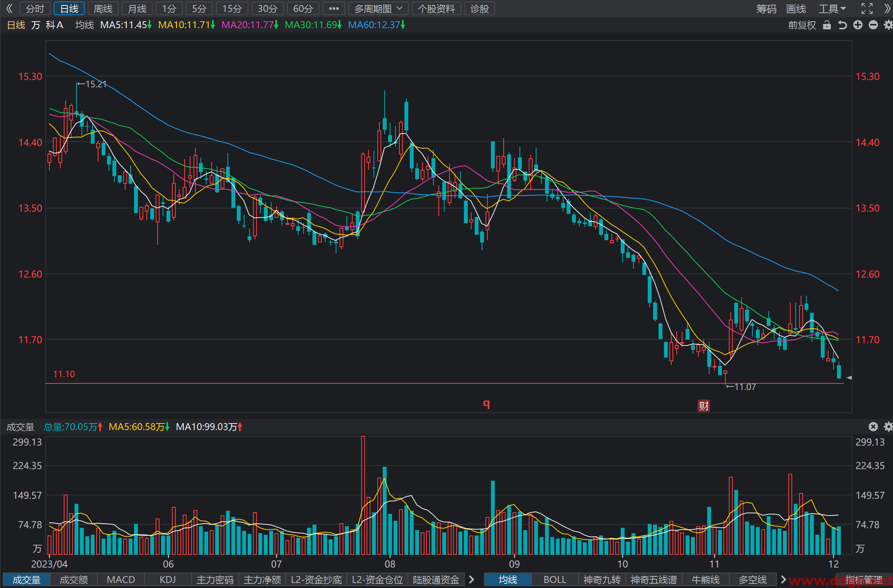The height and width of the screenshot is (588, 893).
Task: Switch chart period to 60分
Action: click(x=303, y=8)
